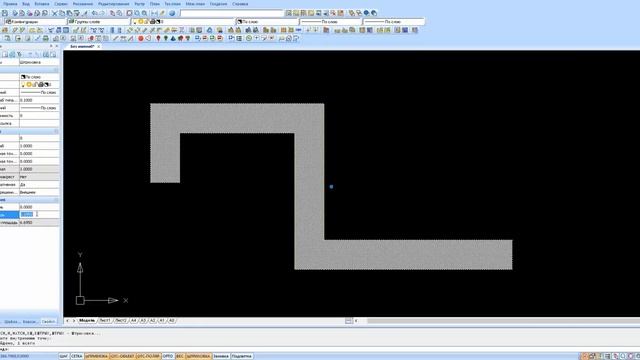Click the filter funnel icon in properties panel

pyautogui.click(x=20, y=54)
